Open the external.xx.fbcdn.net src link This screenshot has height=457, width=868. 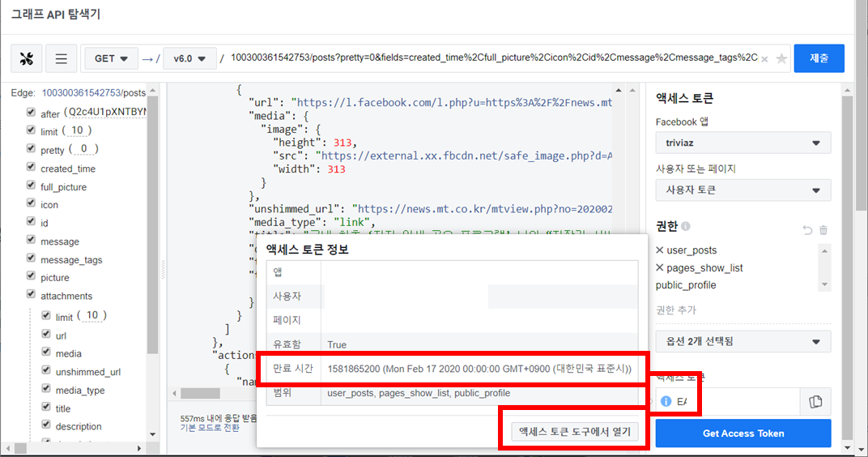tap(466, 156)
